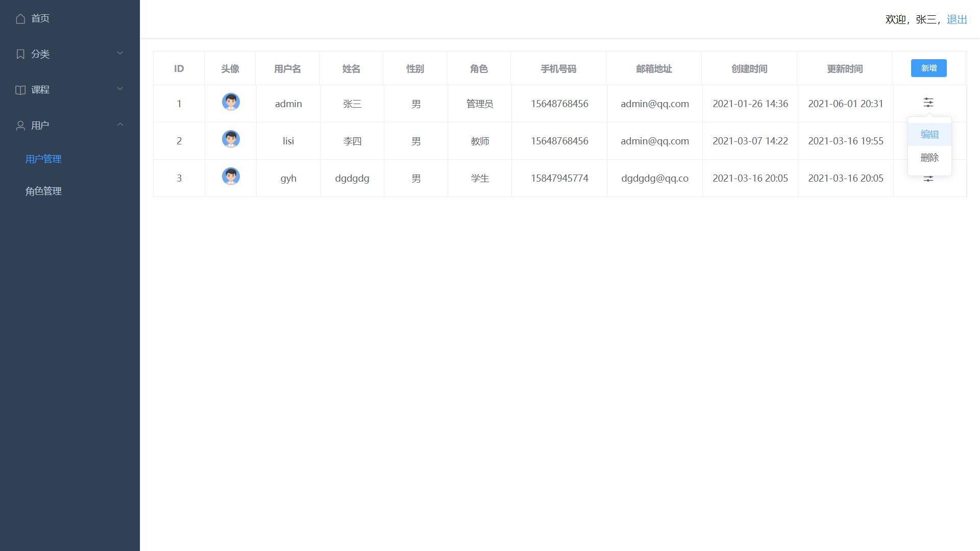
Task: Open the actions icon for admin row
Action: point(928,103)
